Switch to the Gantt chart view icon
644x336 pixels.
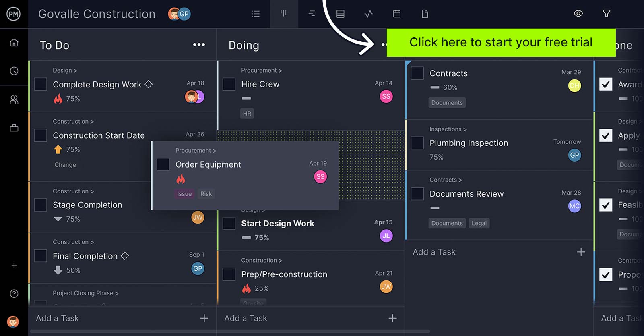click(x=312, y=14)
